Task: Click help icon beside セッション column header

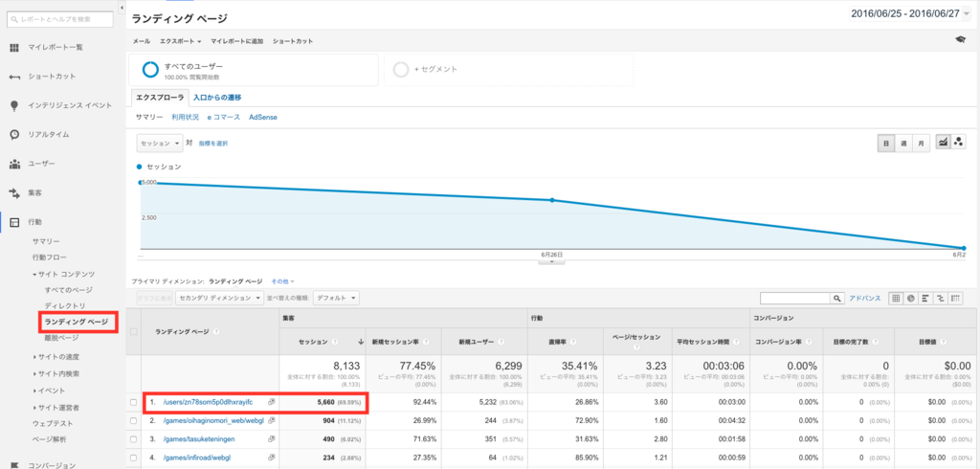Action: point(335,342)
